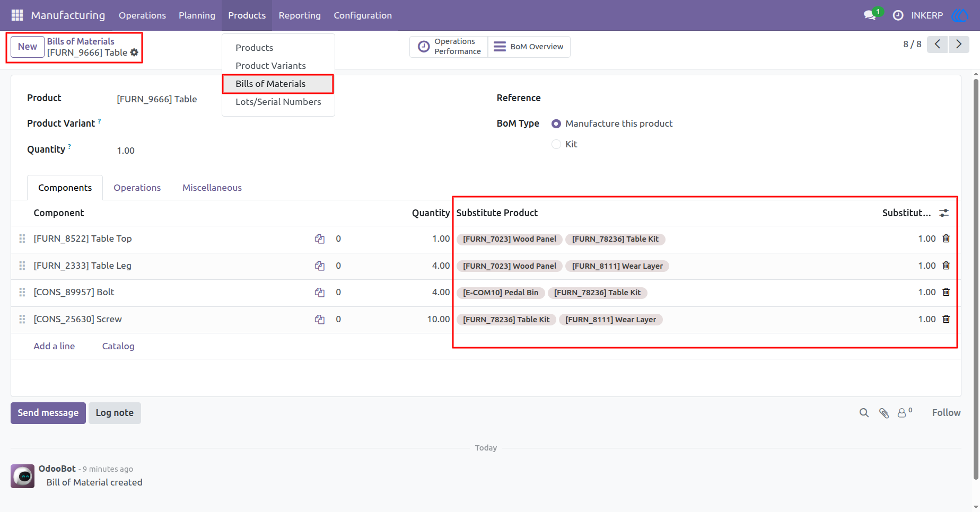Click the activities clock icon

click(x=898, y=15)
